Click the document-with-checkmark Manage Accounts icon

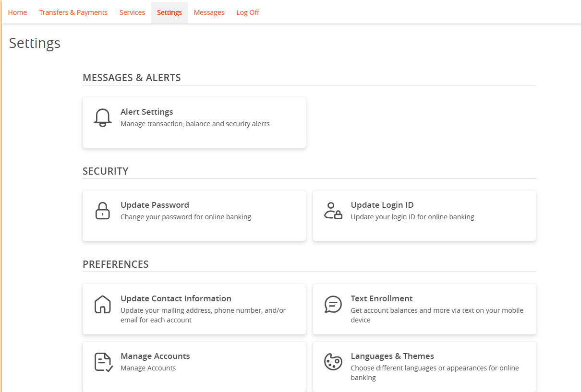click(102, 361)
